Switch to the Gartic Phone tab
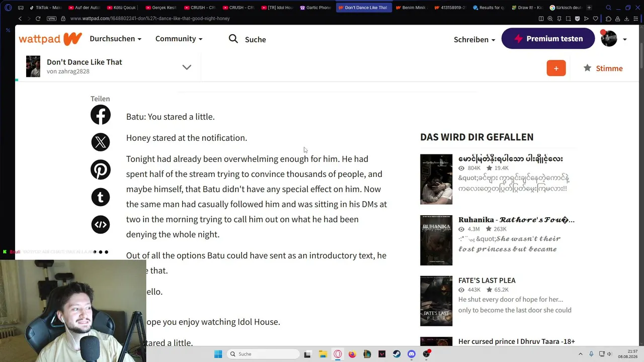Viewport: 644px width, 362px height. pos(315,8)
